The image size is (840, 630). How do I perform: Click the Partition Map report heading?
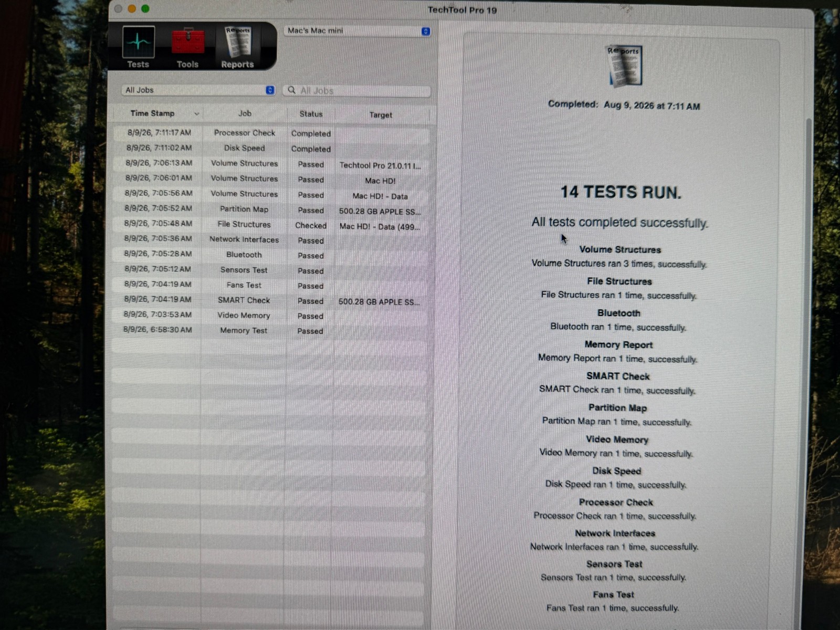click(617, 408)
